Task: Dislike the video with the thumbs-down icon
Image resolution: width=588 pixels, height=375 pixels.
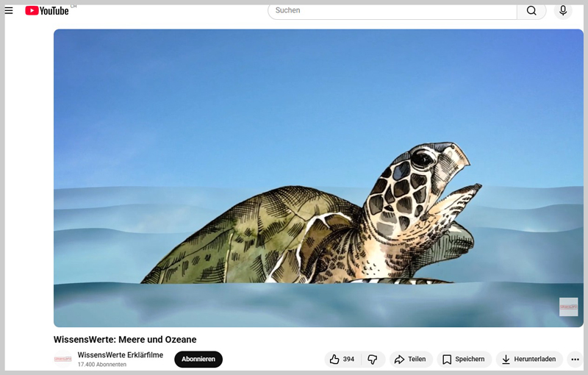Action: point(373,360)
